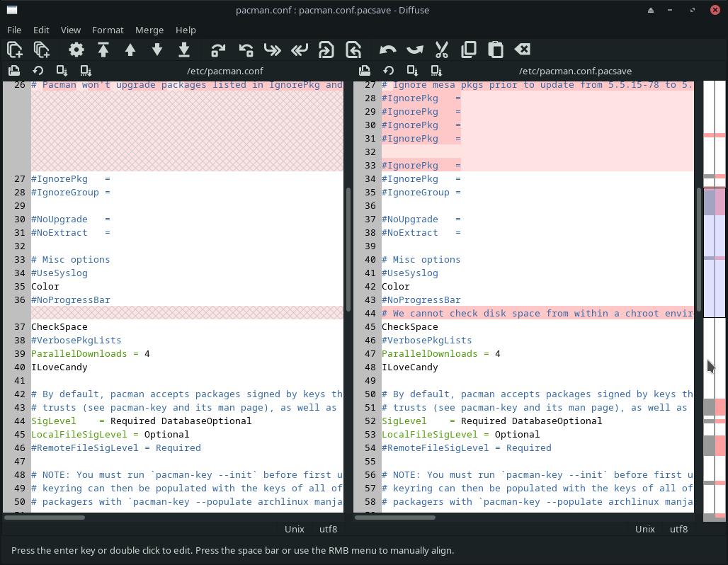This screenshot has height=565, width=728.
Task: Copy right into selection
Action: (300, 50)
